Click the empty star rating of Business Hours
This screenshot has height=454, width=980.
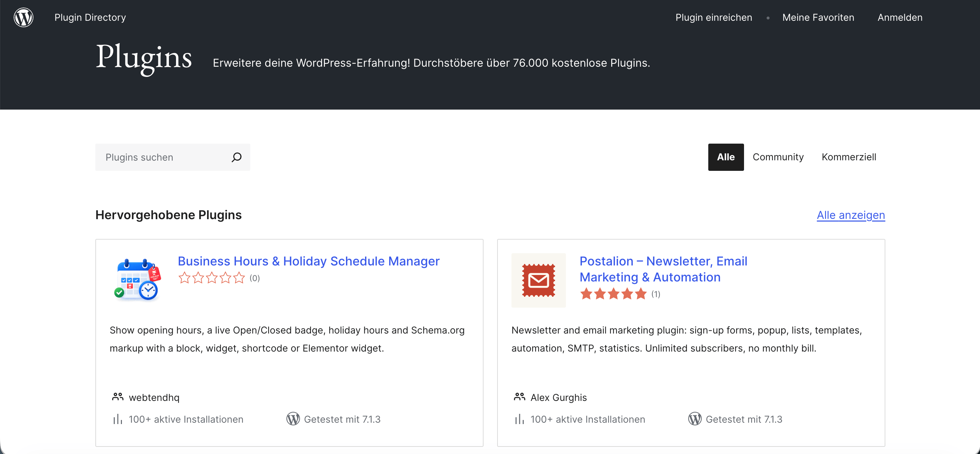[x=211, y=278]
